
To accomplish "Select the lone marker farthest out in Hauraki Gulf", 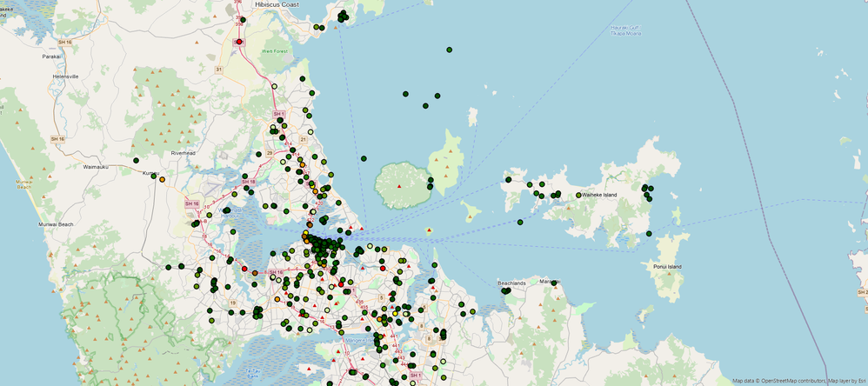I will coord(449,50).
